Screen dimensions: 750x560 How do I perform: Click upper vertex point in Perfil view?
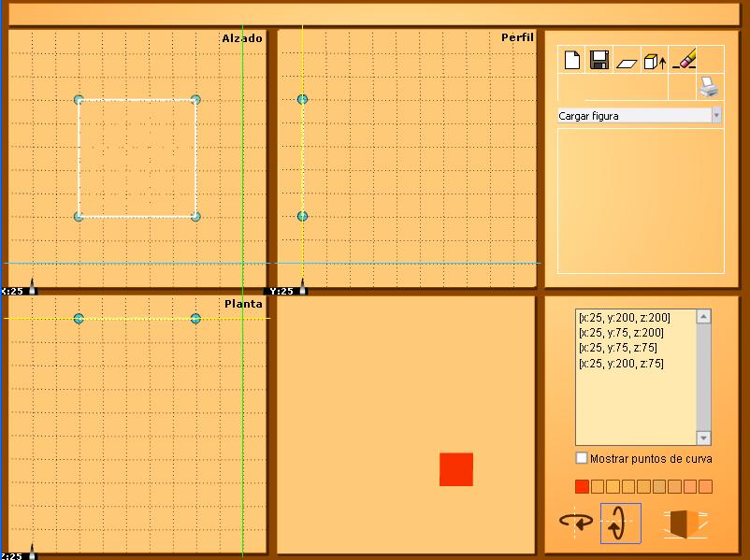[x=302, y=99]
